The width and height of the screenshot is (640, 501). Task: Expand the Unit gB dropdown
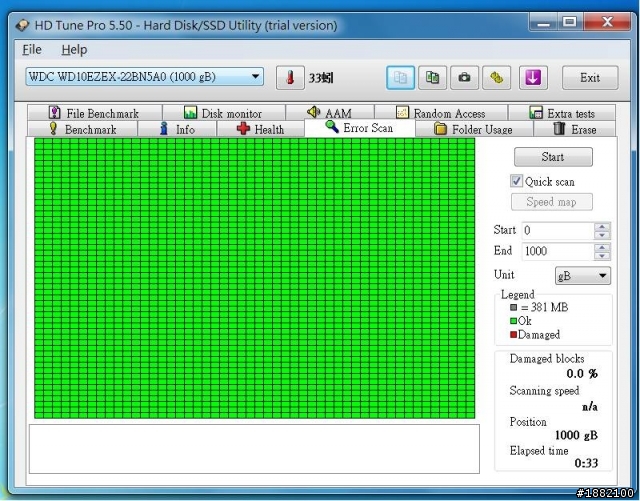583,276
